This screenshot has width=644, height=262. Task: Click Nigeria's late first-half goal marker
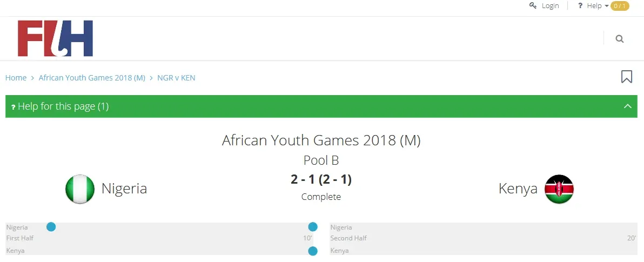tap(313, 227)
